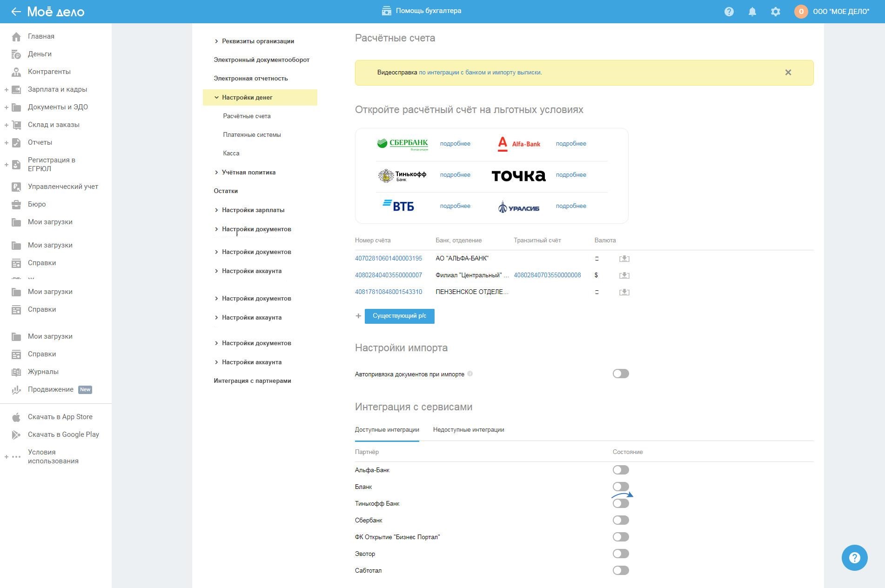This screenshot has width=885, height=588.
Task: Open settings via the gear icon
Action: click(775, 12)
